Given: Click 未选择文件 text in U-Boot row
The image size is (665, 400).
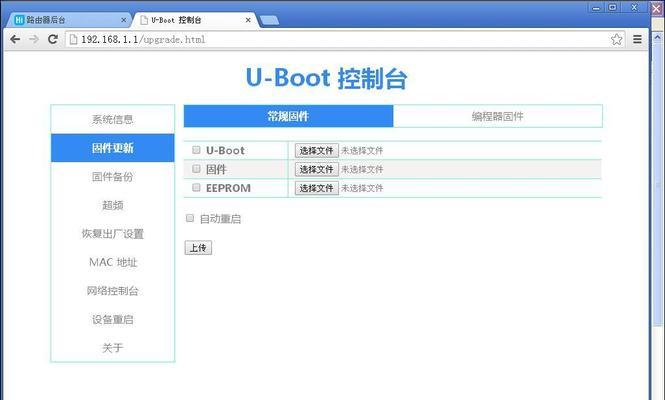Looking at the screenshot, I should coord(362,151).
